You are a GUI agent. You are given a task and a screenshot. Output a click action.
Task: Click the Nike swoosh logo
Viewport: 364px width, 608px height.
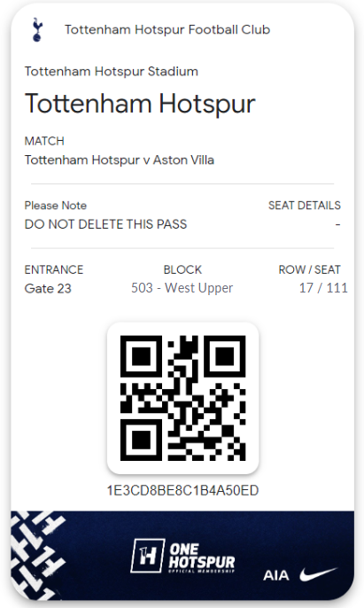click(319, 574)
